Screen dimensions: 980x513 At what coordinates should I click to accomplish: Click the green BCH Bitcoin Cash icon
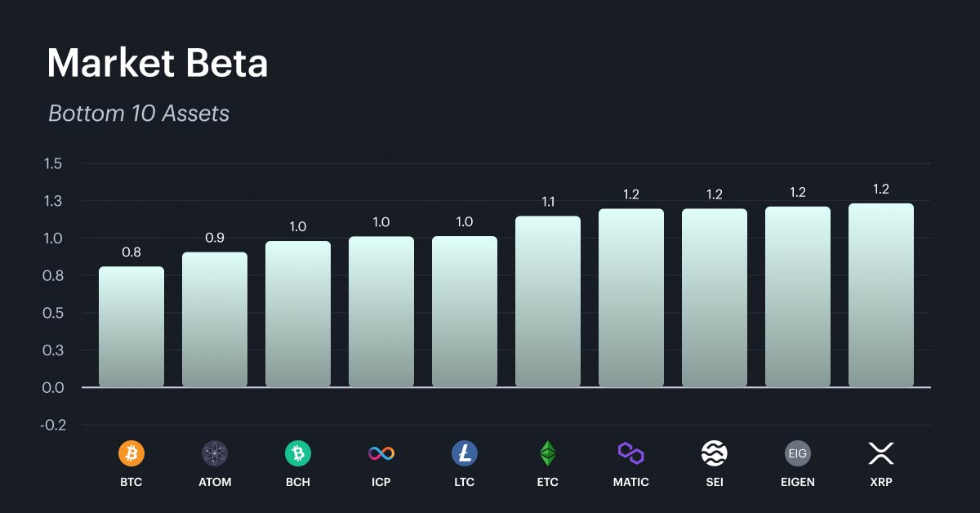(298, 453)
